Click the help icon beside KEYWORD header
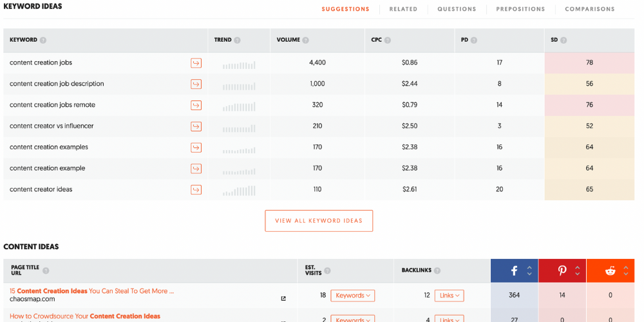The image size is (644, 322). 43,40
